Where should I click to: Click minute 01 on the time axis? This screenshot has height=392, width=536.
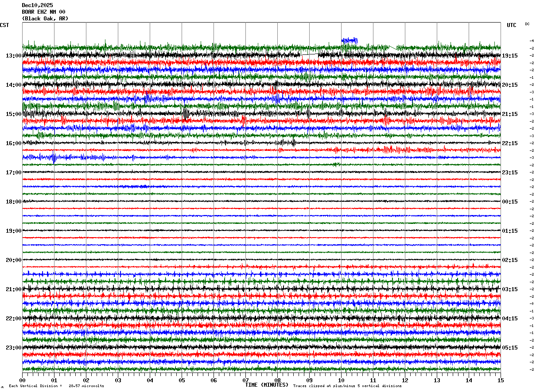click(x=54, y=380)
